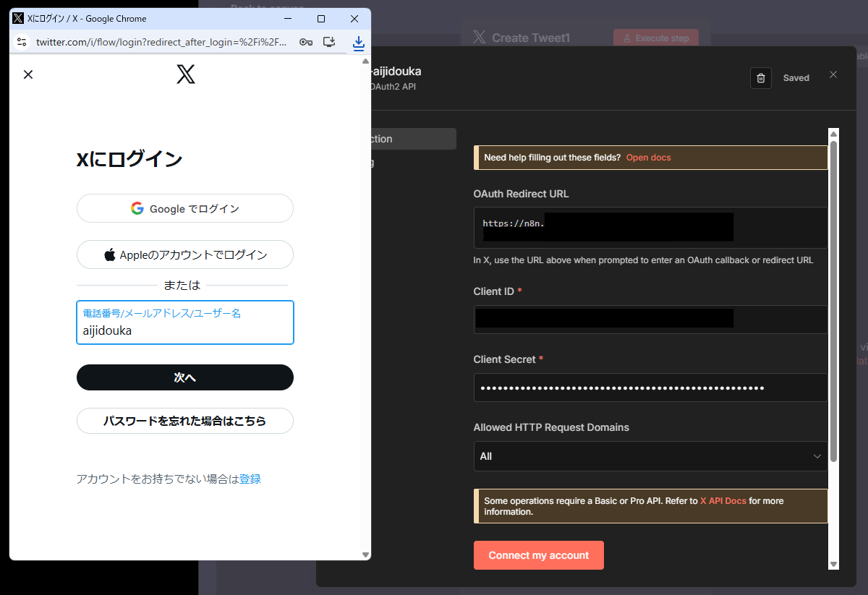Close the X login dialog with the X icon
The image size is (868, 595).
(x=28, y=74)
